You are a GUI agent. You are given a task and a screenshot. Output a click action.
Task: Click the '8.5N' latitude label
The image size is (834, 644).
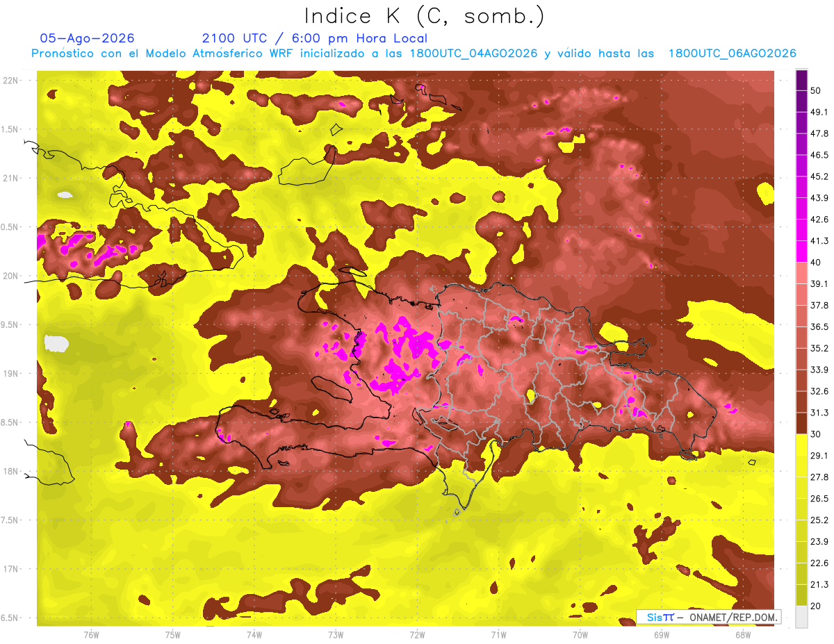10,422
